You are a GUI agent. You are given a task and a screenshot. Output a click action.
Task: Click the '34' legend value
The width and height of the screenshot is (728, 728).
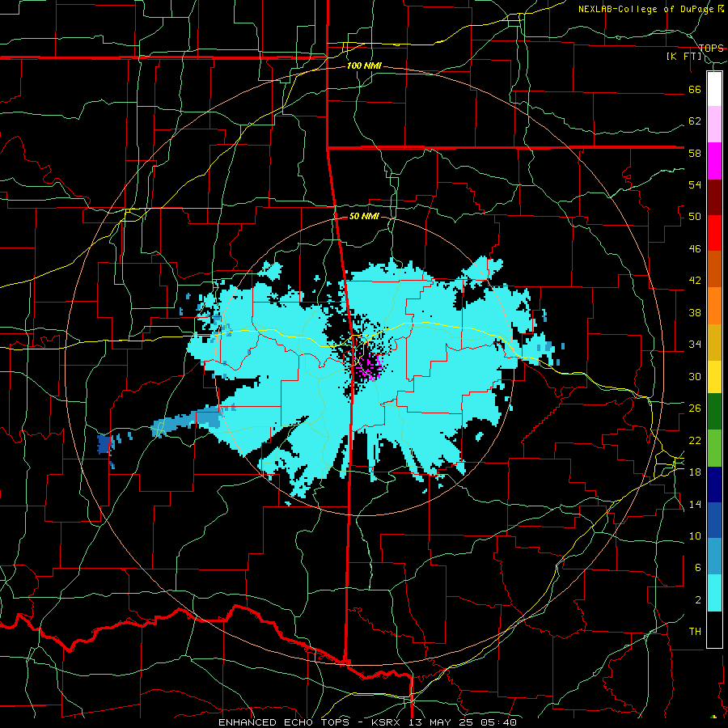695,345
